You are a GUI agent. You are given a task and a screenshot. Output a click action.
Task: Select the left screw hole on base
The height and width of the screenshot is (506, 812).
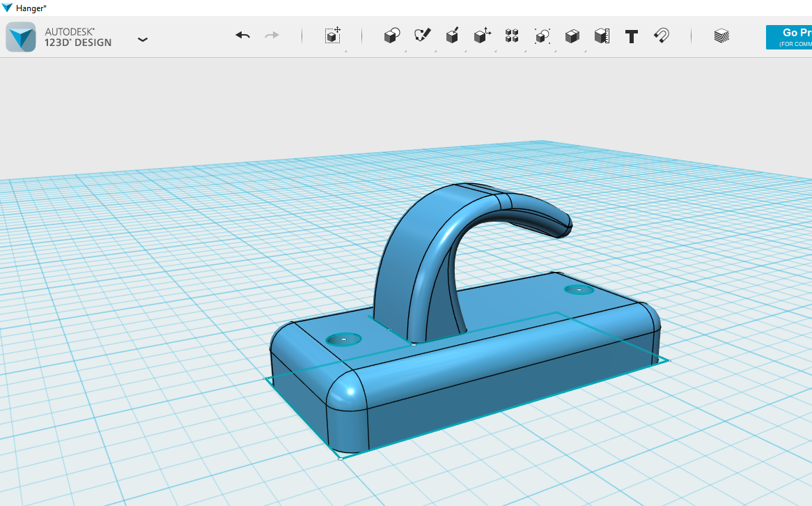coord(344,339)
